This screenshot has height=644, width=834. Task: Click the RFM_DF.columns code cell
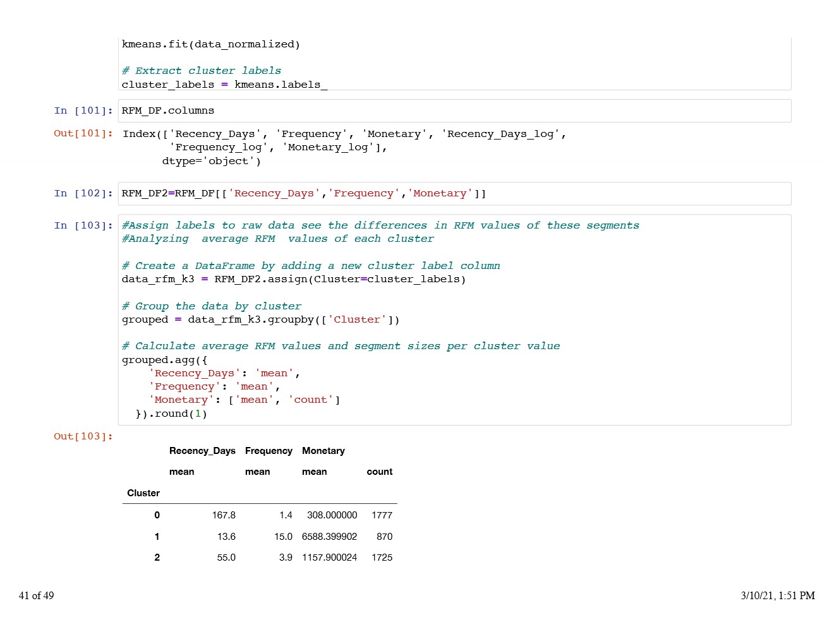pos(455,110)
